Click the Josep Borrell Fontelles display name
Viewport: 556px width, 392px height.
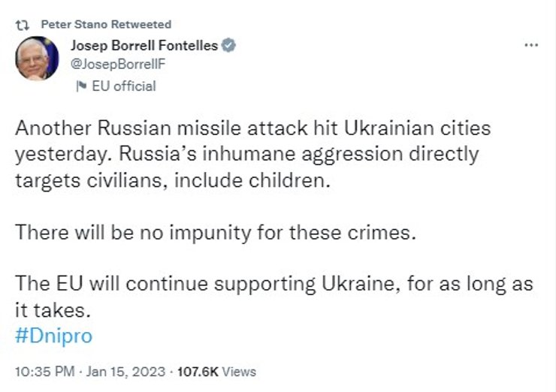(144, 46)
